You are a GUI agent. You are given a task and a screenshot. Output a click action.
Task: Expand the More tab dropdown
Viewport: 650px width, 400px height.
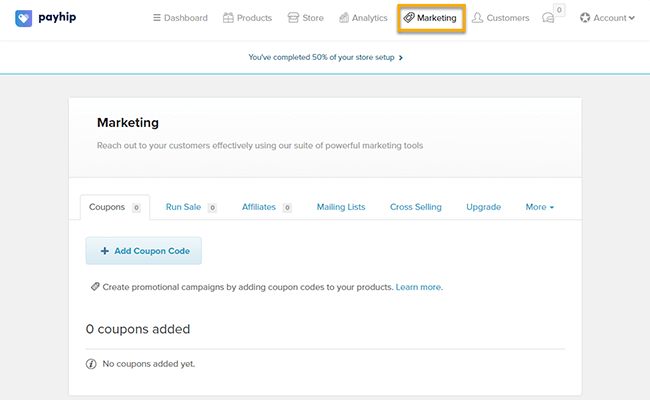pos(539,207)
